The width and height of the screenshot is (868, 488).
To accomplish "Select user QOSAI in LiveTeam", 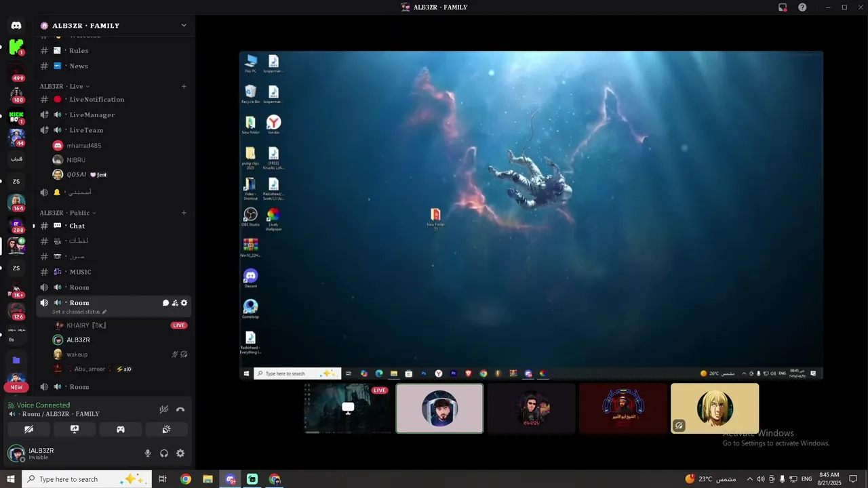I will [121, 175].
